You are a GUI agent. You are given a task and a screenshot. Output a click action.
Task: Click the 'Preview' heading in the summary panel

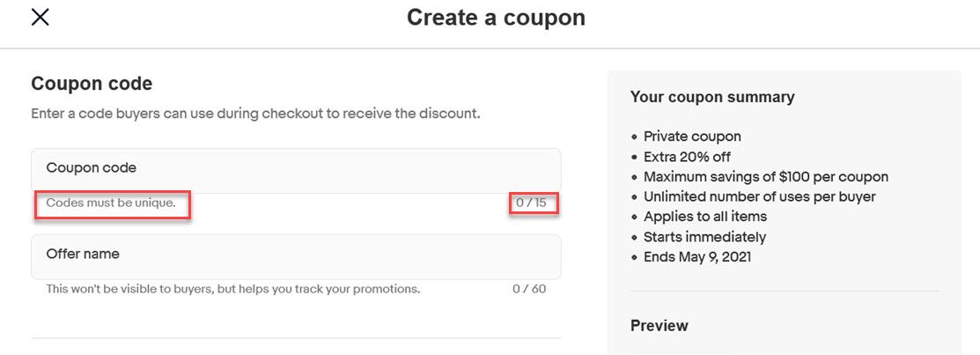[659, 326]
